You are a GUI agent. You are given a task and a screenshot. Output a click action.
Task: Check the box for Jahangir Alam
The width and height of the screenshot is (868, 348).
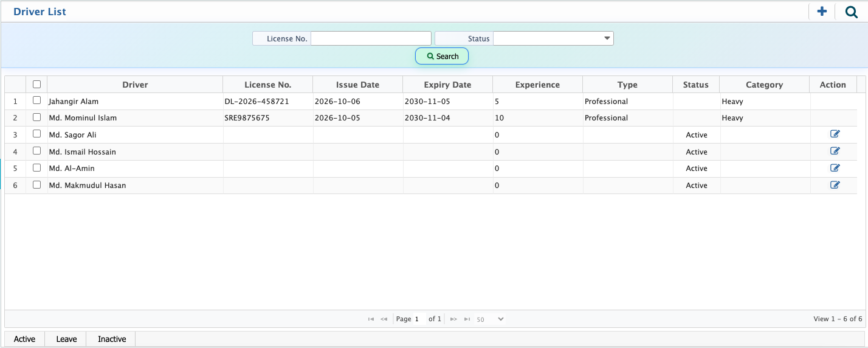click(x=36, y=100)
